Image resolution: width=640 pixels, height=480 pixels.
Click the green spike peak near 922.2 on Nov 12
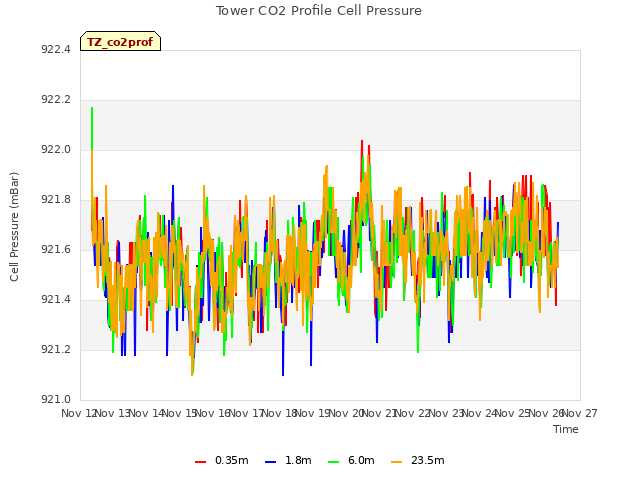[x=92, y=109]
